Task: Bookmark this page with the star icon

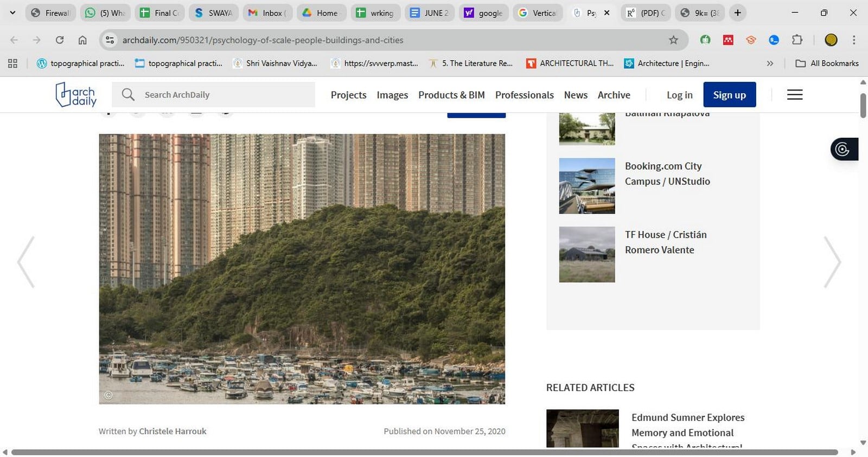Action: (x=673, y=40)
